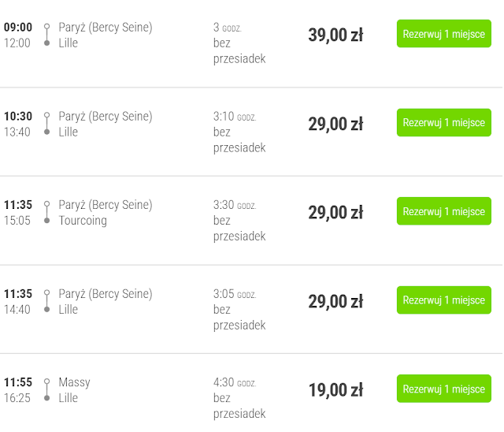Click the route icon next to Massy
This screenshot has height=432, width=504.
(47, 389)
